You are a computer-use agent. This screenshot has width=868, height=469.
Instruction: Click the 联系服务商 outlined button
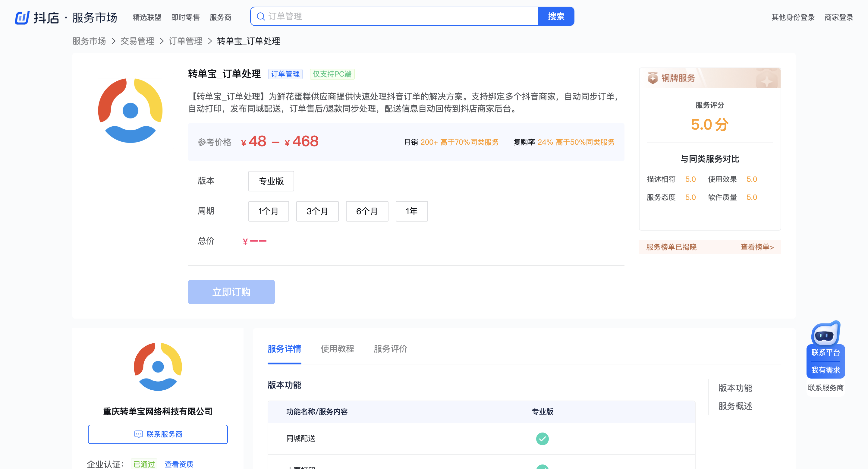(158, 434)
